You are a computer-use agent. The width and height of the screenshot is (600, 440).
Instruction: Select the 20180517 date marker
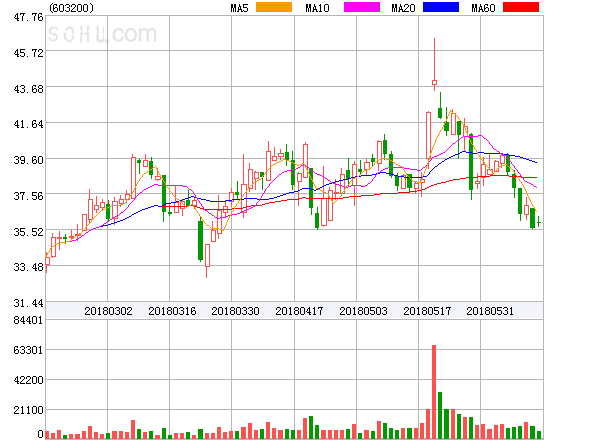coord(427,311)
